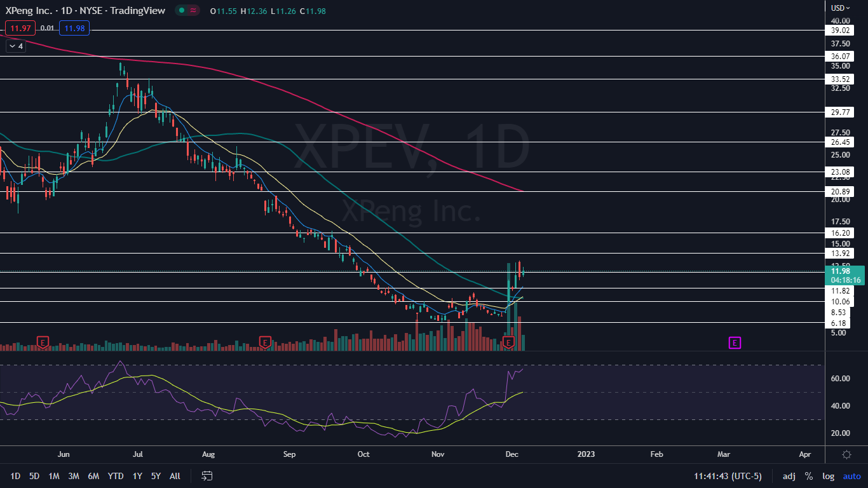Click the 39.02 horizontal line price label

(x=841, y=30)
